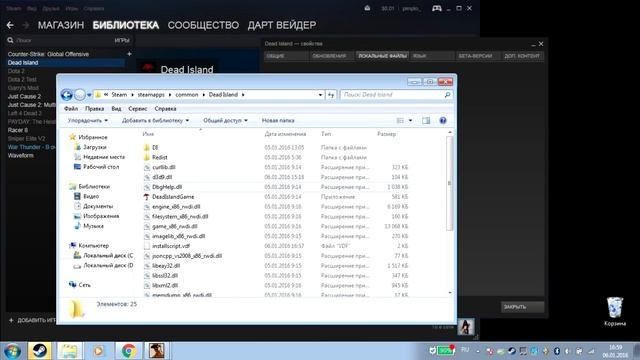This screenshot has width=640, height=360.
Task: Select Counter-Strike: Global Offensive in Steam library
Action: [48, 54]
